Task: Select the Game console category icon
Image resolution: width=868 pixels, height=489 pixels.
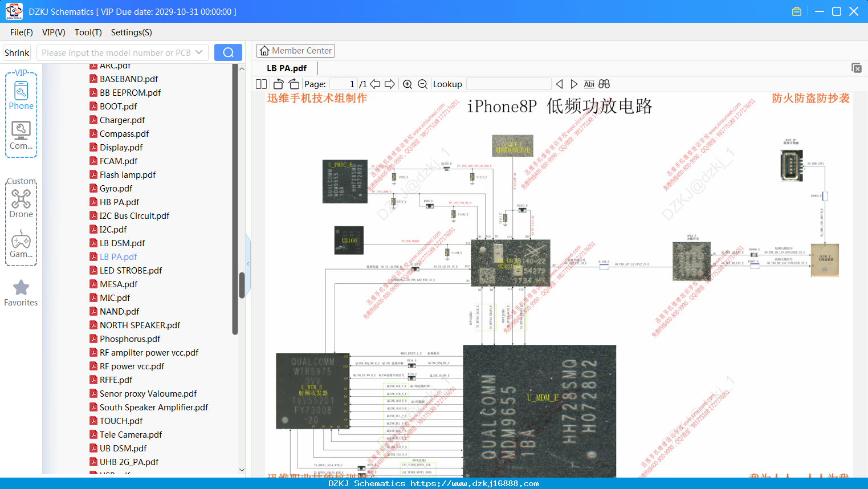Action: click(21, 244)
